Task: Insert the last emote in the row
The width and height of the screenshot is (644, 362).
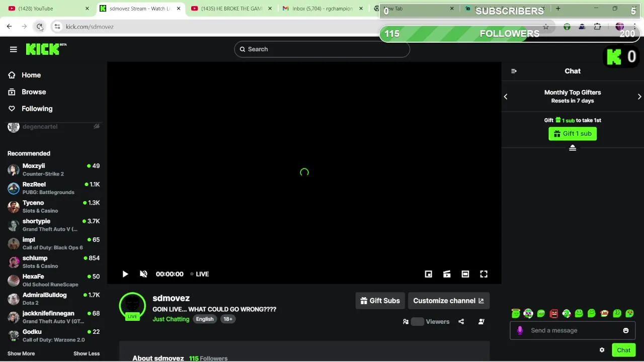Action: (629, 313)
